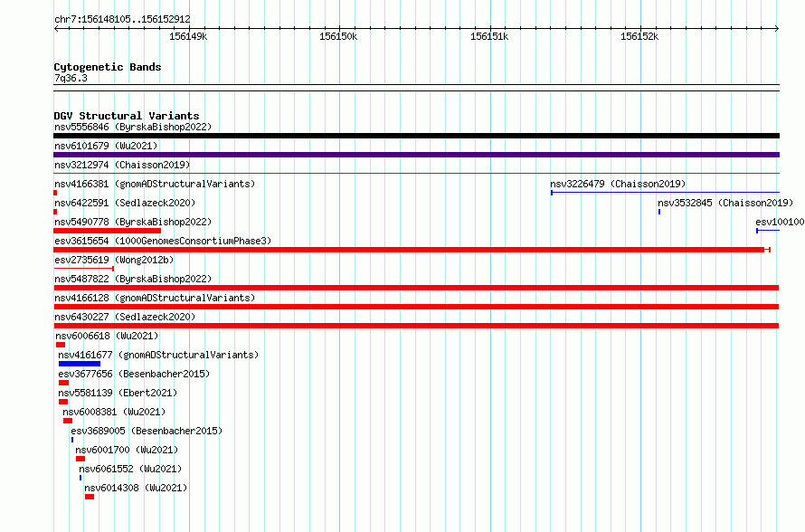Open nsv4161677 (gnomADStructuralVariants) label

tap(158, 355)
